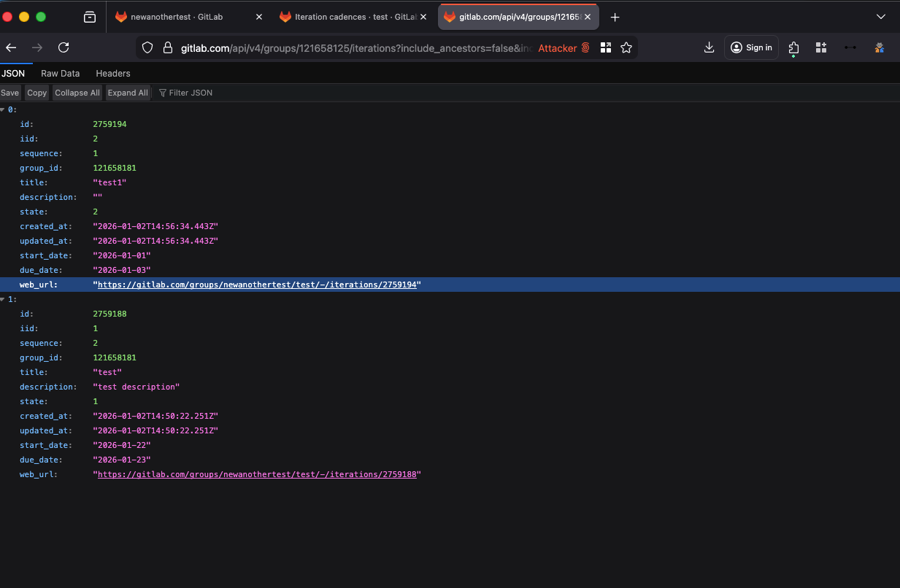Image resolution: width=900 pixels, height=588 pixels.
Task: Click the Filter JSON search field
Action: [219, 93]
